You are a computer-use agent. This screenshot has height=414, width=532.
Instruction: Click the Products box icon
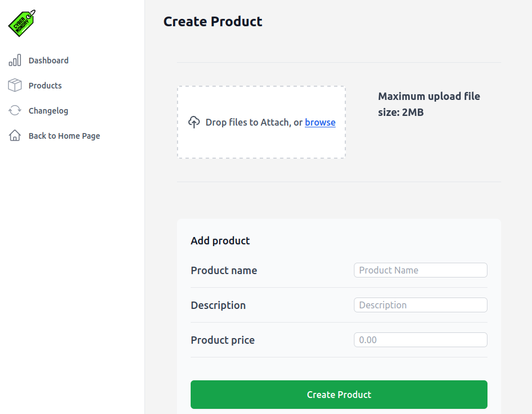[x=15, y=86]
